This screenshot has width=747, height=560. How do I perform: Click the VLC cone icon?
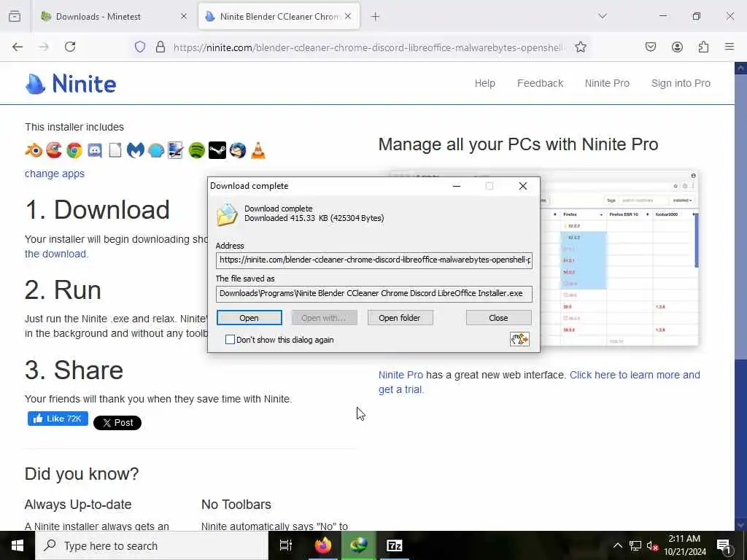click(258, 150)
